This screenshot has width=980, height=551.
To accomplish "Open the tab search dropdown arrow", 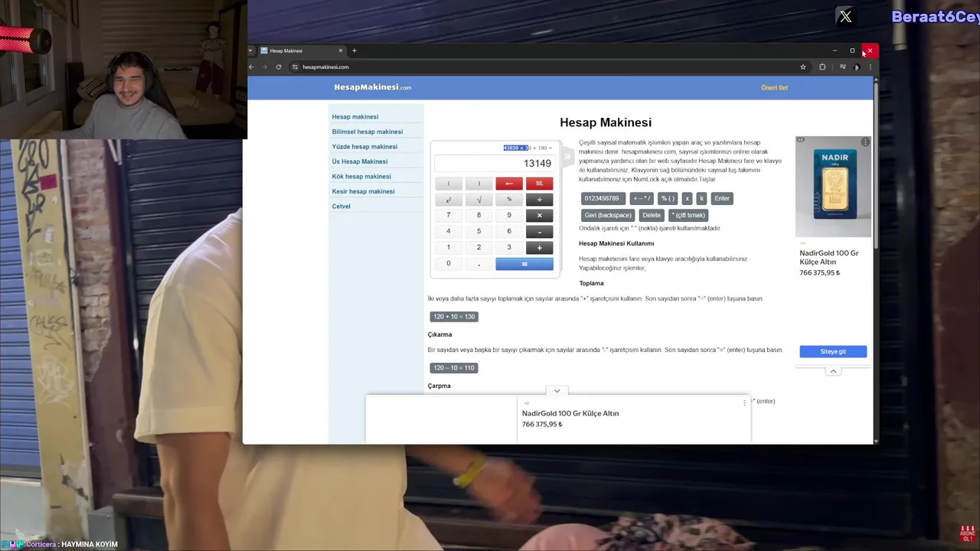I will 250,51.
